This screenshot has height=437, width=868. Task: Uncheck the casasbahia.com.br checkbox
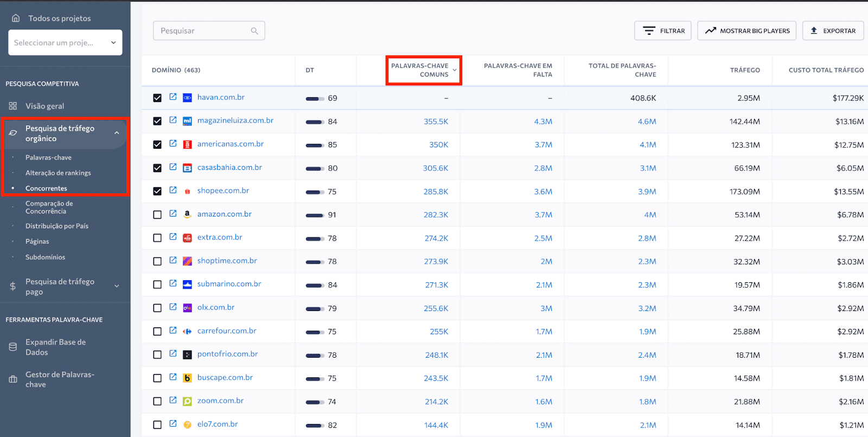coord(157,168)
